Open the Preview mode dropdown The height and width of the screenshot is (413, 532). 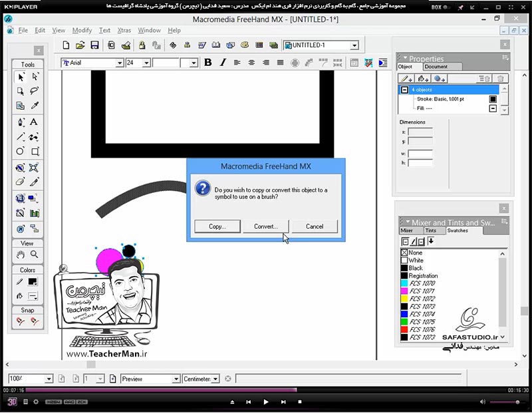[176, 378]
